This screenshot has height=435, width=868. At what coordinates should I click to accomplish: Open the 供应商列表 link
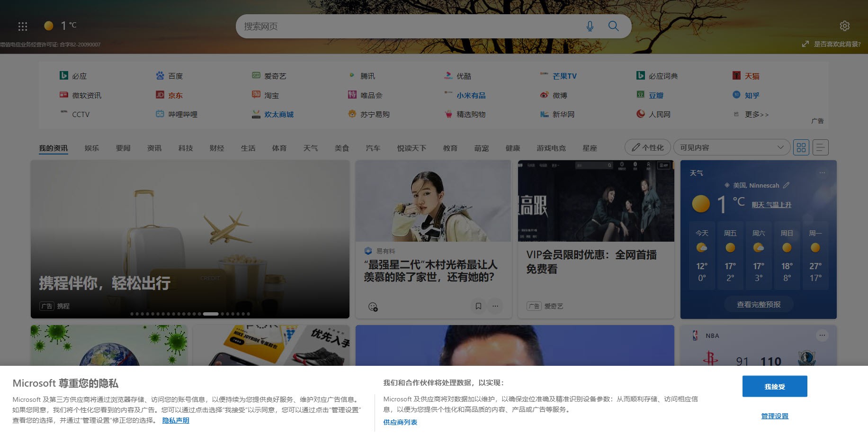[400, 422]
